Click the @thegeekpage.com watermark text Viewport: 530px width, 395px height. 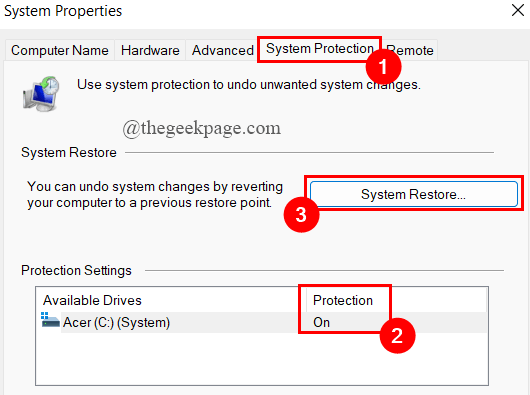click(x=201, y=128)
